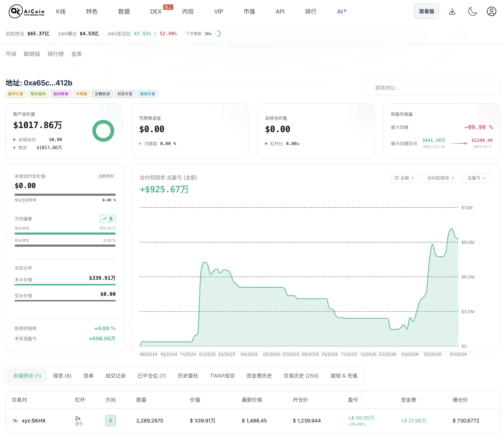The width and height of the screenshot is (504, 441).
Task: Switch to 简易版 mode
Action: (426, 11)
